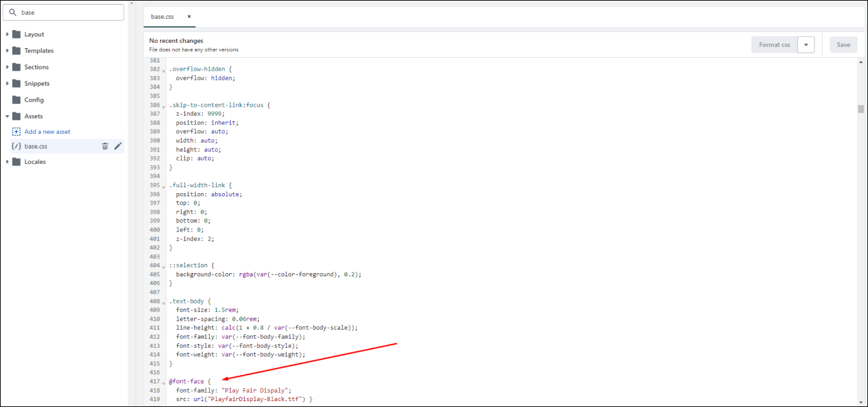Click the 'Add a new asset' link
The width and height of the screenshot is (868, 407).
47,132
